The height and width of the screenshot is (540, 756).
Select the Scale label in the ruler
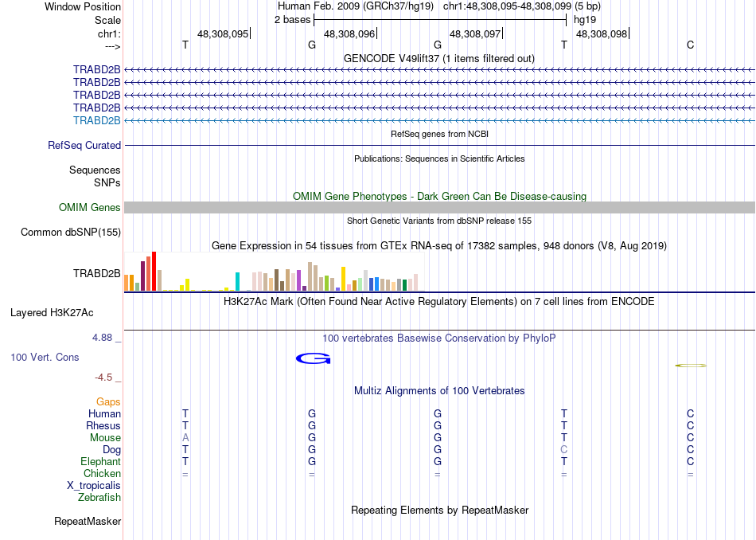pos(107,20)
